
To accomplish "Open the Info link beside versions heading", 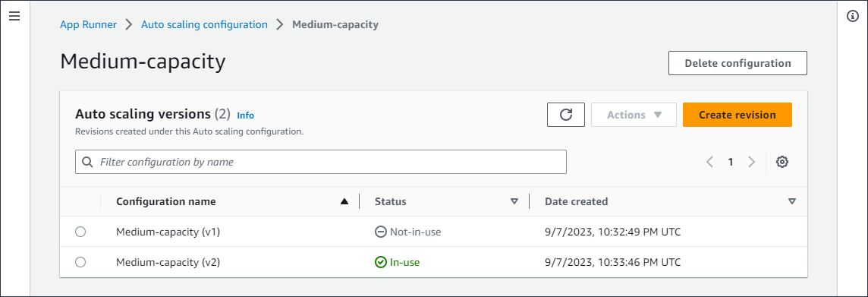I will pyautogui.click(x=245, y=115).
